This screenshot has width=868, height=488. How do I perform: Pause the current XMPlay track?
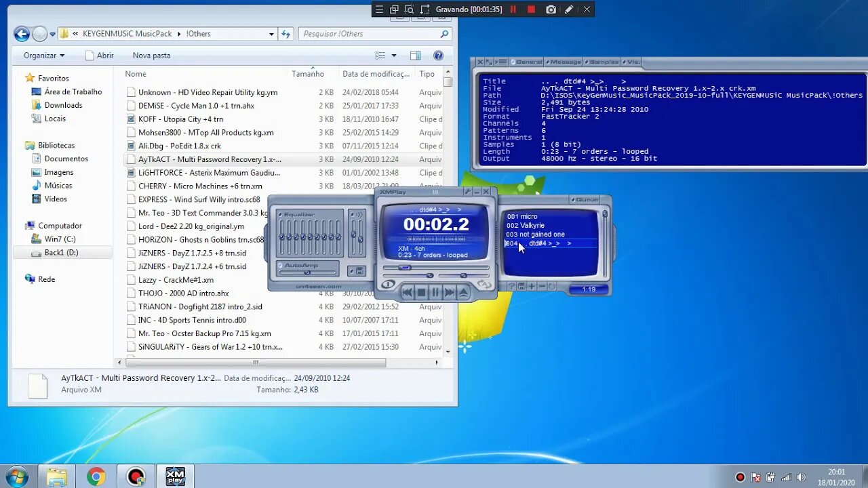point(435,292)
